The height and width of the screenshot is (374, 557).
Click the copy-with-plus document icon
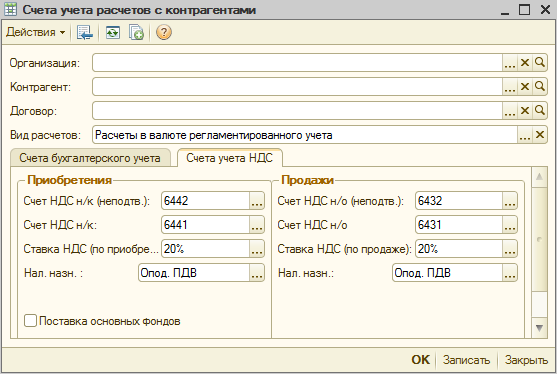coord(136,32)
